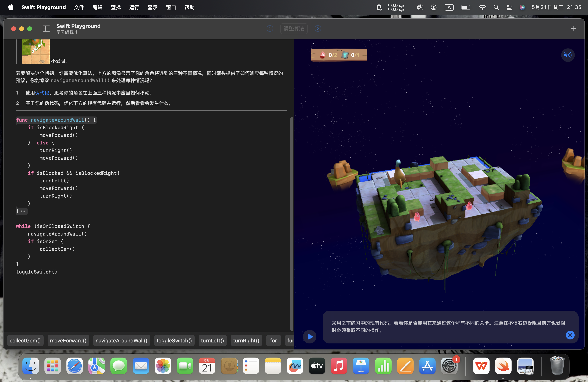The width and height of the screenshot is (588, 382).
Task: Open the Apple menu
Action: 11,7
